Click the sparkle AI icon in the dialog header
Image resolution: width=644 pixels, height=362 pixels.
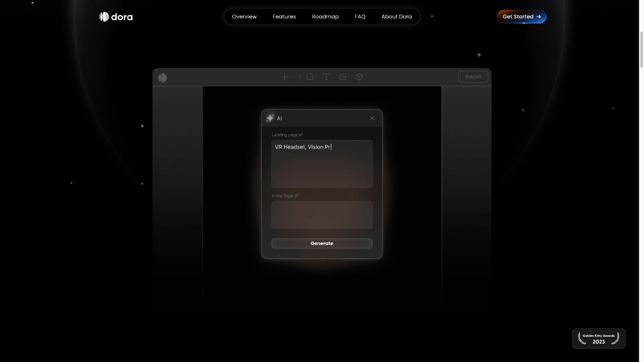pos(270,118)
